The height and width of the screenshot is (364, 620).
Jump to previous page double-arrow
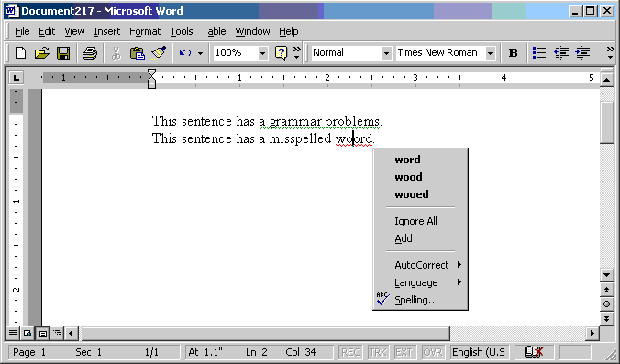click(606, 290)
